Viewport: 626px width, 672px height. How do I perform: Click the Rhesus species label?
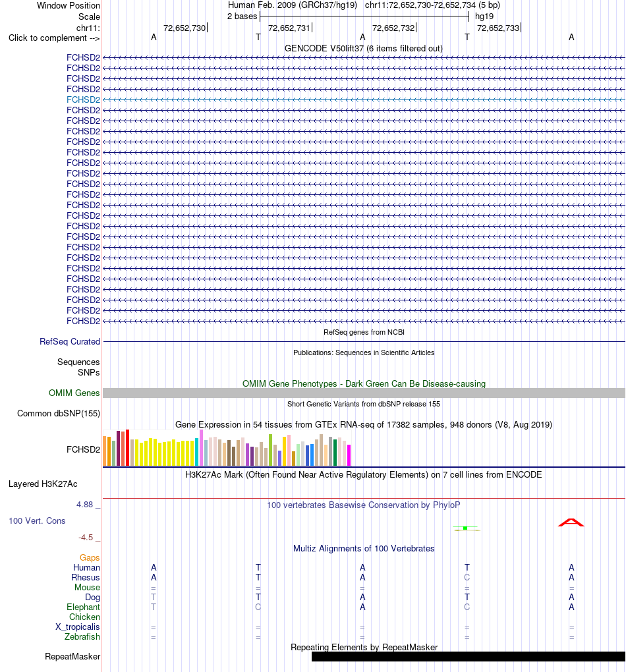pos(85,577)
